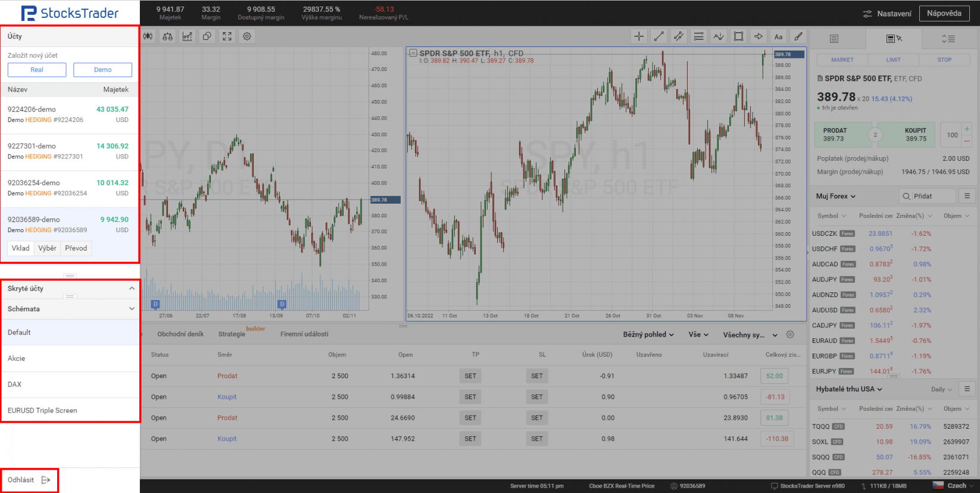Select the STOP order type
The height and width of the screenshot is (493, 980).
click(944, 60)
